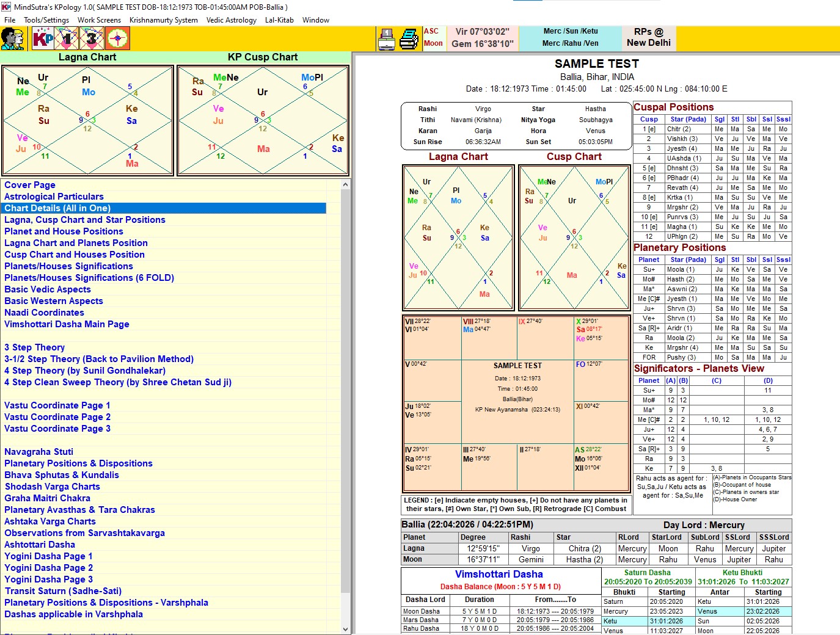The image size is (840, 635).
Task: Click the page list scroll up arrow
Action: (346, 184)
